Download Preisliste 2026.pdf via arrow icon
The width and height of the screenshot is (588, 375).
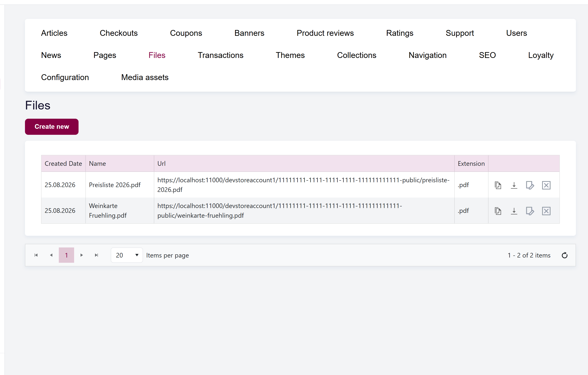(x=514, y=185)
